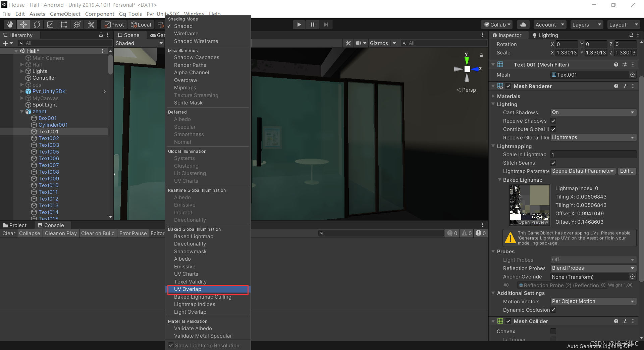
Task: Open baked lightmap preview thumbnail
Action: pos(530,205)
